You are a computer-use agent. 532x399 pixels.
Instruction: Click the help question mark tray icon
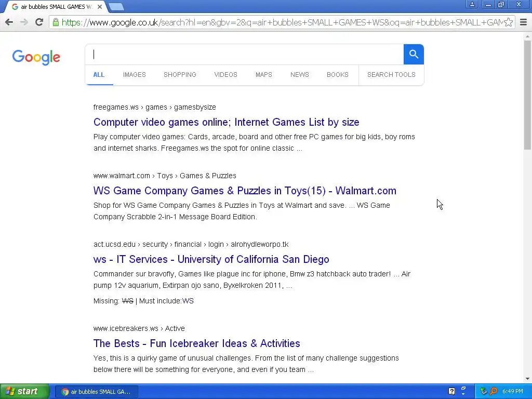(451, 391)
